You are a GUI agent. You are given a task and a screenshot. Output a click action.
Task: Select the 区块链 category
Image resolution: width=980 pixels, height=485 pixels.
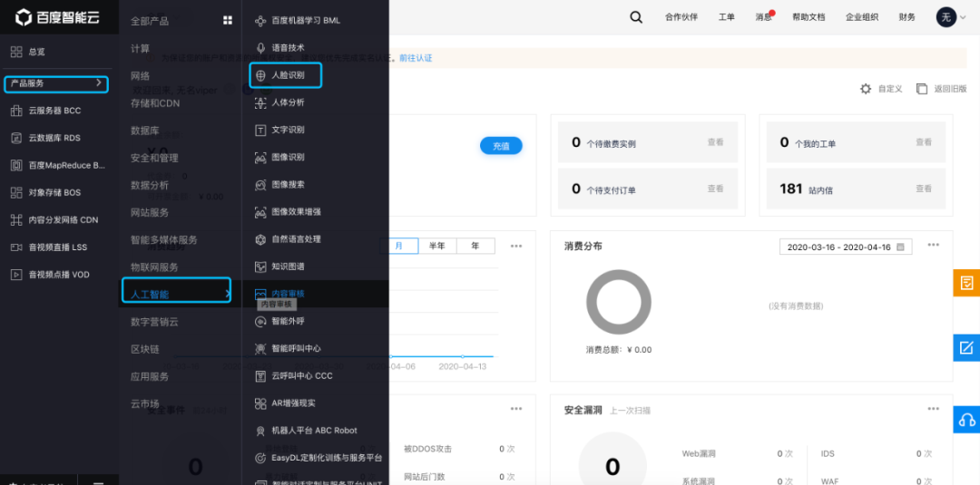point(144,349)
